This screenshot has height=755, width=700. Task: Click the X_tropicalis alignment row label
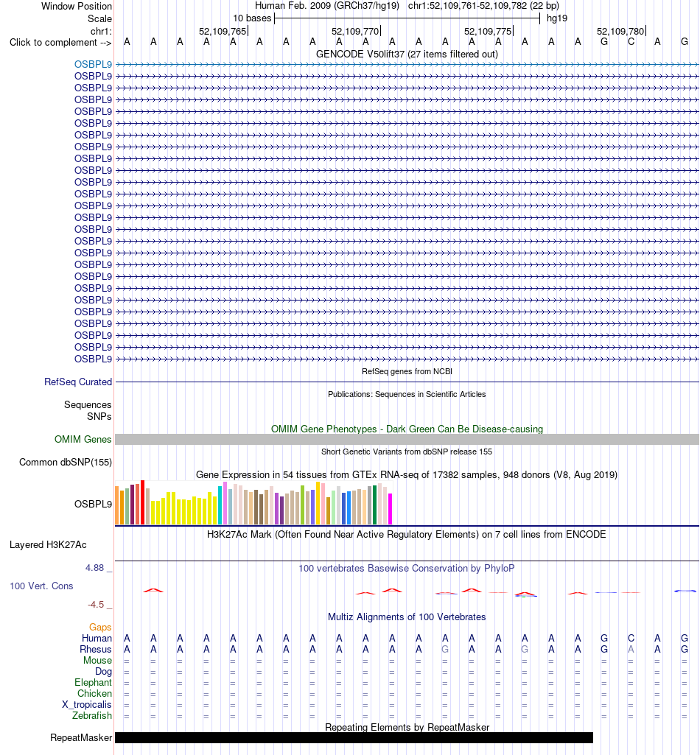87,704
